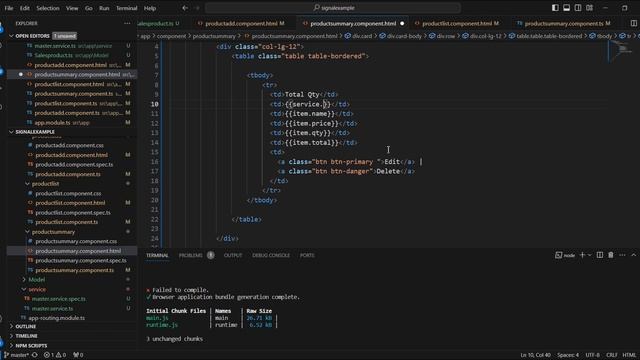
Task: Kill terminal with the trash icon
Action: pos(611,255)
